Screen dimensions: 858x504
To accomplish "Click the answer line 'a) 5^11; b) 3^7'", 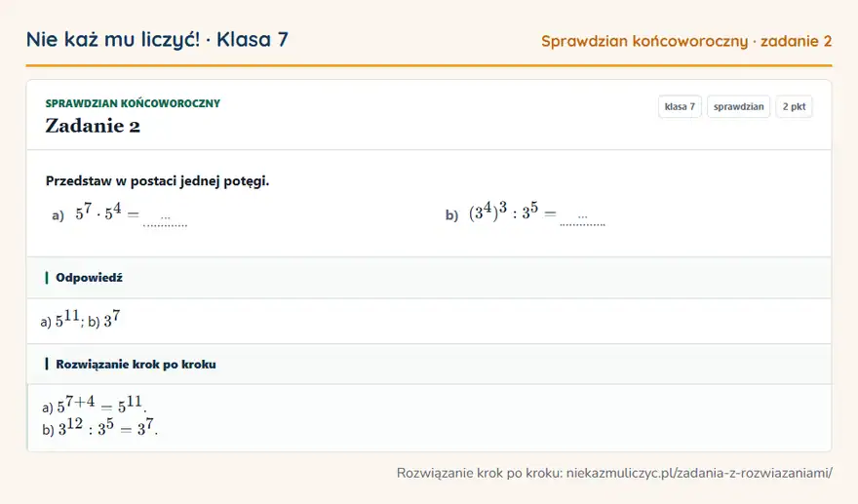I will click(x=80, y=320).
